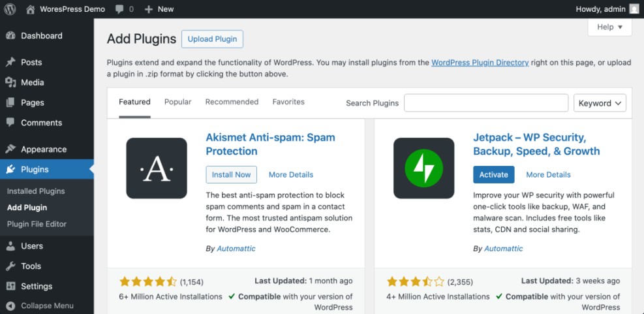Click the Pages icon in sidebar
The width and height of the screenshot is (644, 314).
[x=10, y=102]
